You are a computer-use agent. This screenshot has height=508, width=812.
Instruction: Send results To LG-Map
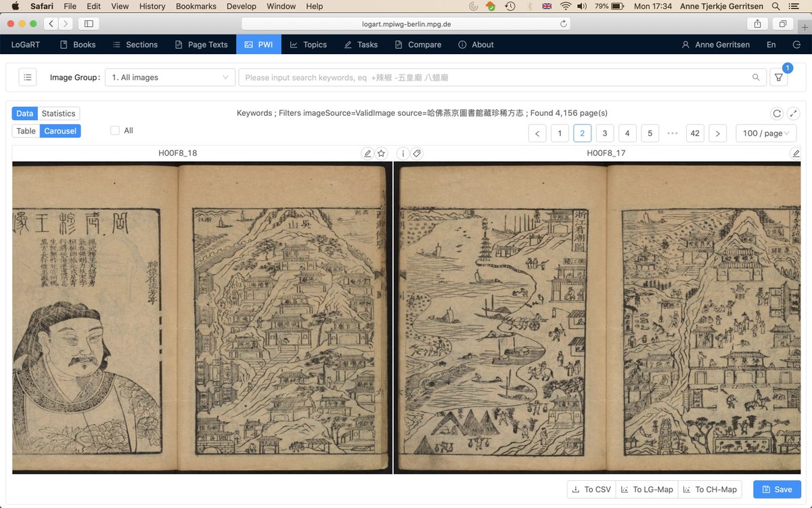(647, 489)
